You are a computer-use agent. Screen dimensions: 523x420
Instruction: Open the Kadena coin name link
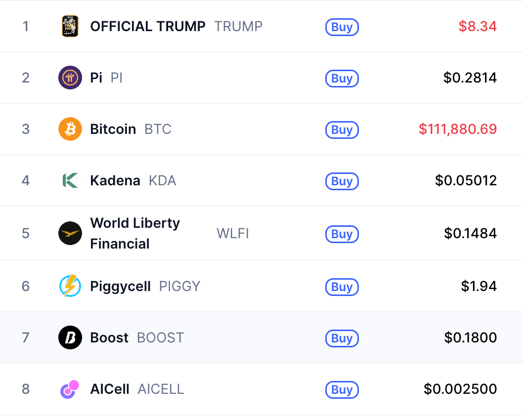pos(115,180)
